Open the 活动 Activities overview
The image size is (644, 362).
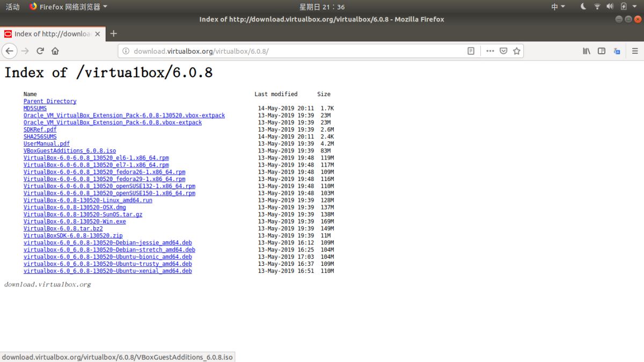[12, 7]
